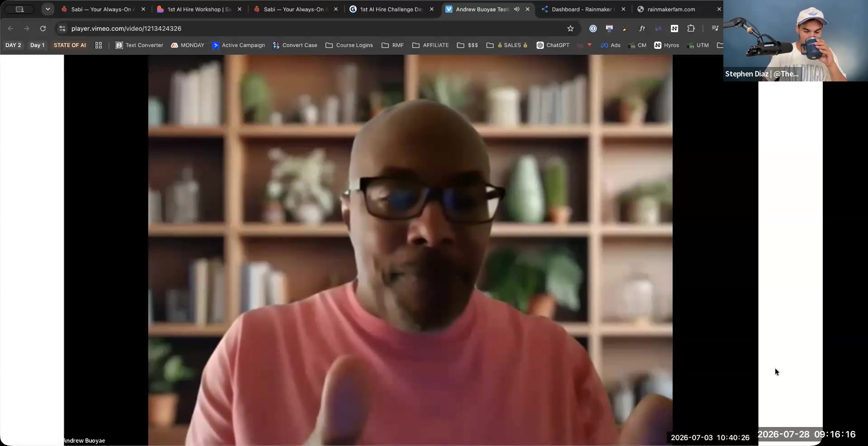Image resolution: width=868 pixels, height=446 pixels.
Task: Open the fonts finder f? extension
Action: 642,28
